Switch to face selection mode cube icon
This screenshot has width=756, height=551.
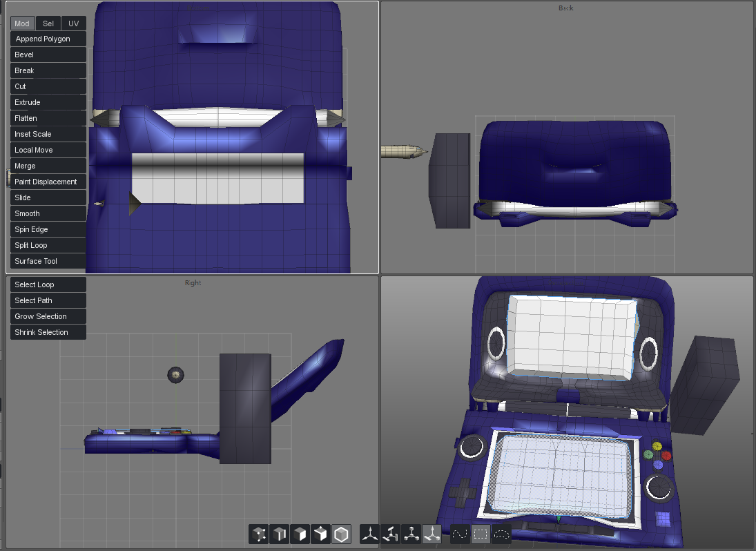pyautogui.click(x=300, y=534)
